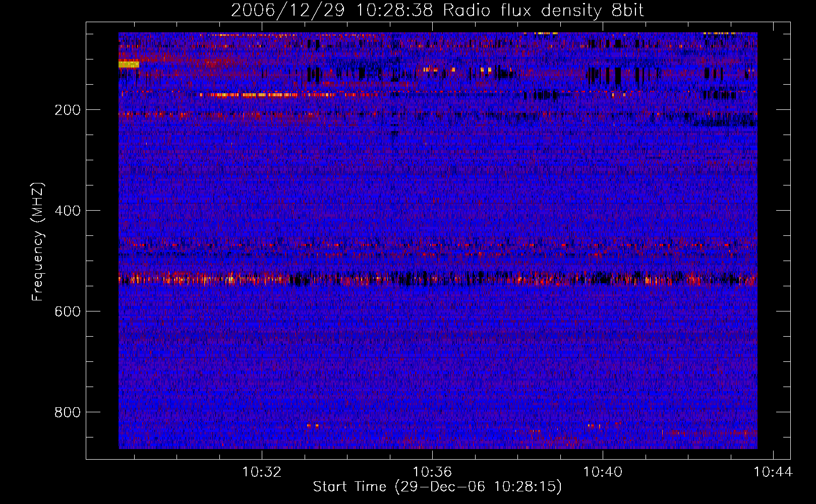Screen dimensions: 816x504
Task: Click the '200' frequency tick label
Action: pyautogui.click(x=68, y=110)
